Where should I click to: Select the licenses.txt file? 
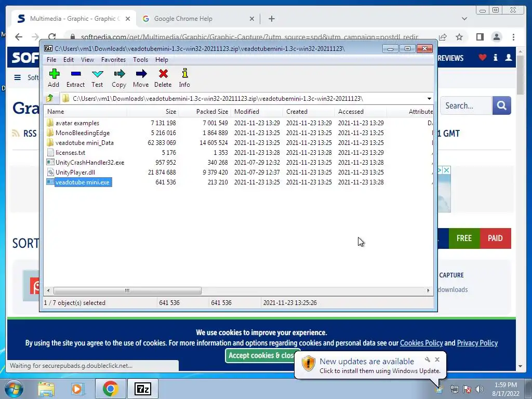tap(70, 152)
